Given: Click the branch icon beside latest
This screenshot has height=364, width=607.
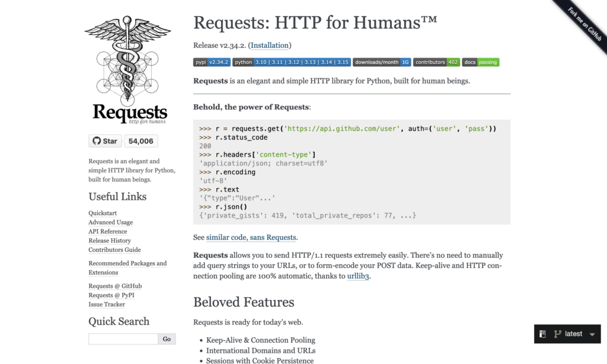Looking at the screenshot, I should [x=557, y=334].
